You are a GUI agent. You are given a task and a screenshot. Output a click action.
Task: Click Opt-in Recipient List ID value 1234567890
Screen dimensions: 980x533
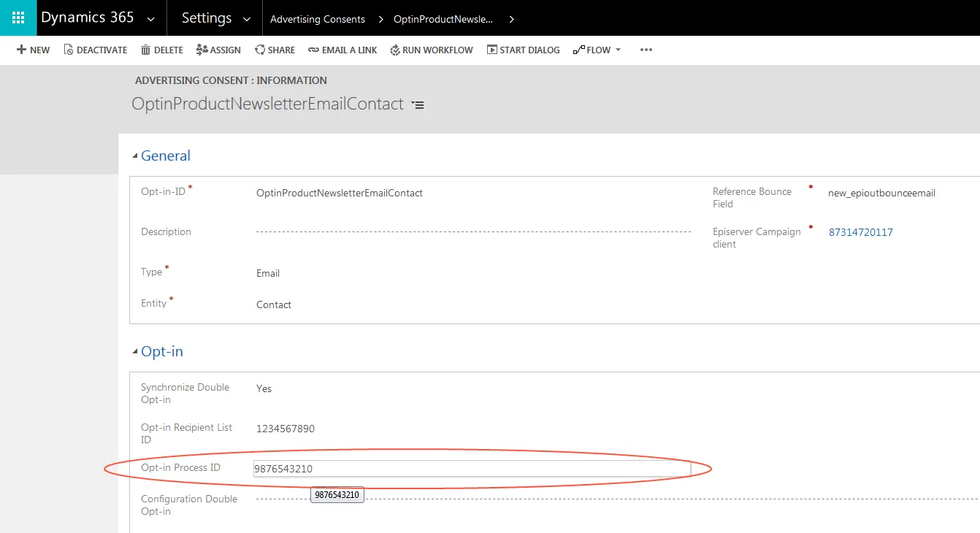point(286,429)
